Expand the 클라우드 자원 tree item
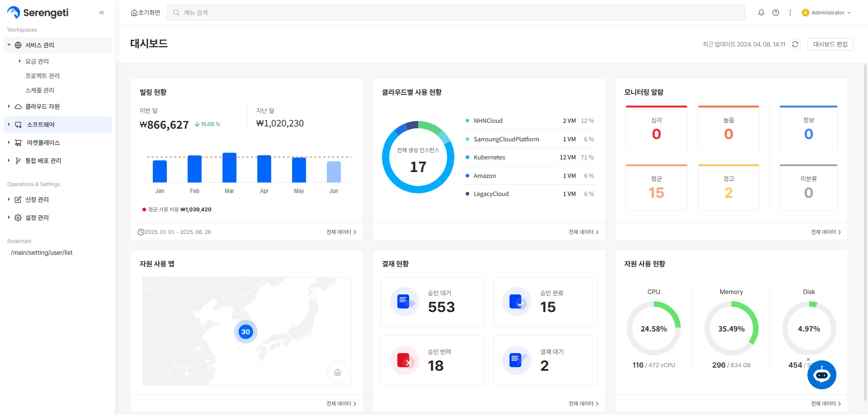The width and height of the screenshot is (868, 415). tap(9, 107)
